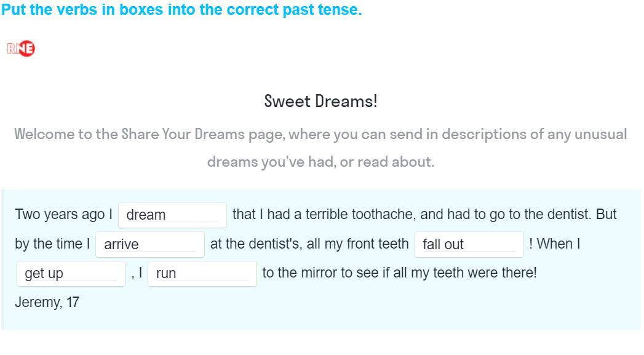Click the 'Sweet Dreams!' heading
The height and width of the screenshot is (355, 644).
pyautogui.click(x=320, y=101)
